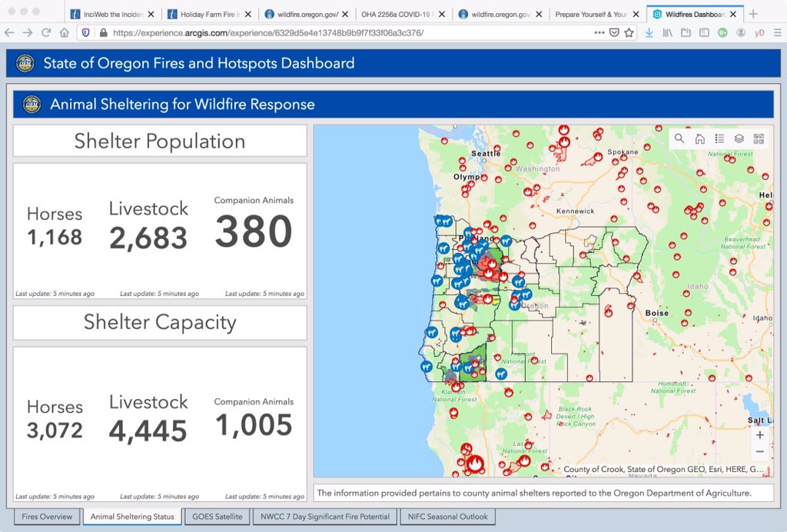The width and height of the screenshot is (787, 532).
Task: Zoom out on the map
Action: point(760,452)
